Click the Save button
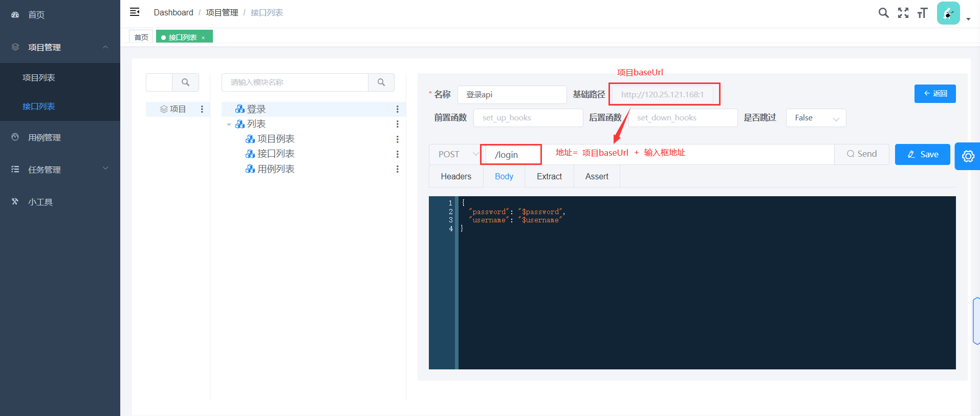 tap(923, 154)
